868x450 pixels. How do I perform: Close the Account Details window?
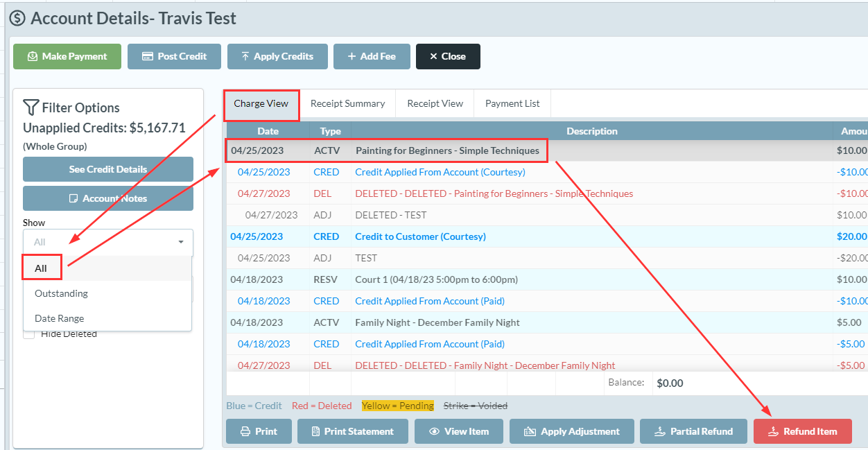(x=447, y=57)
